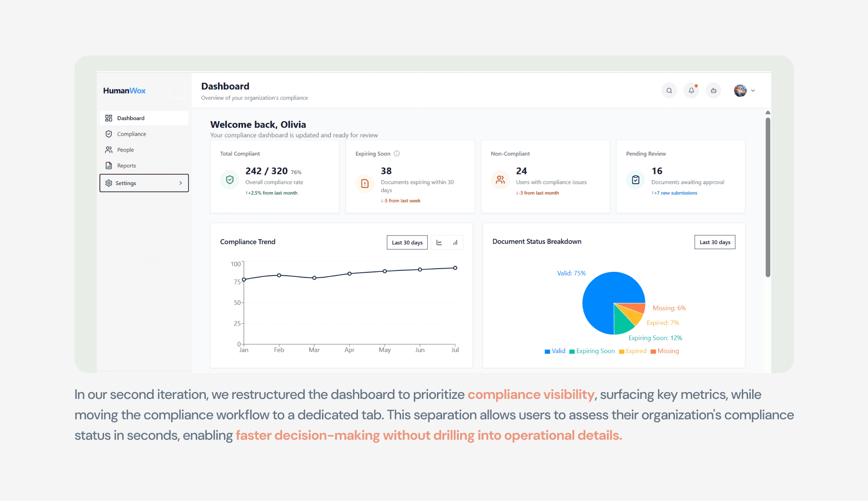The width and height of the screenshot is (868, 501).
Task: Click the Mar data point on trend
Action: pos(314,278)
